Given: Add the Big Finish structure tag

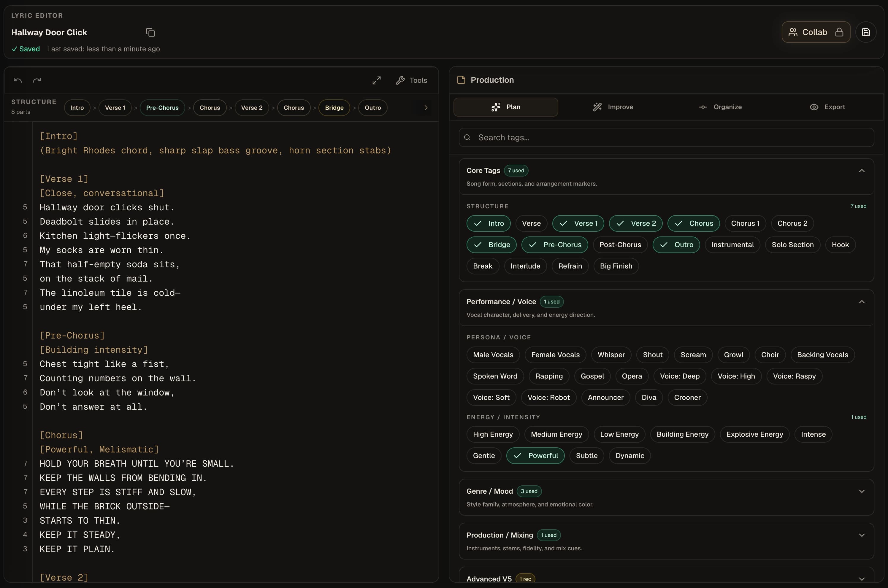Looking at the screenshot, I should tap(616, 266).
